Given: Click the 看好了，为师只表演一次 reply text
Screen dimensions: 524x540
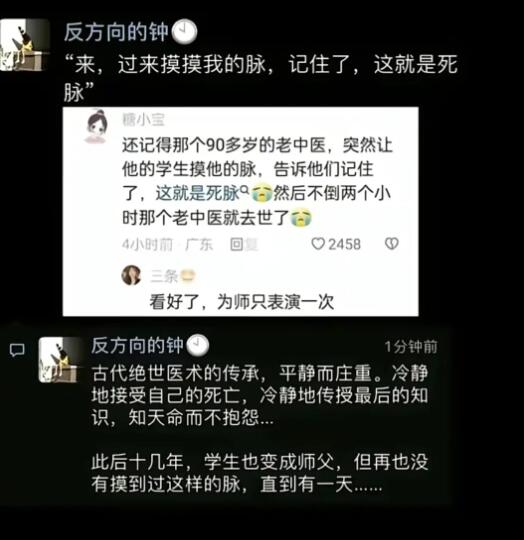Looking at the screenshot, I should (x=242, y=302).
